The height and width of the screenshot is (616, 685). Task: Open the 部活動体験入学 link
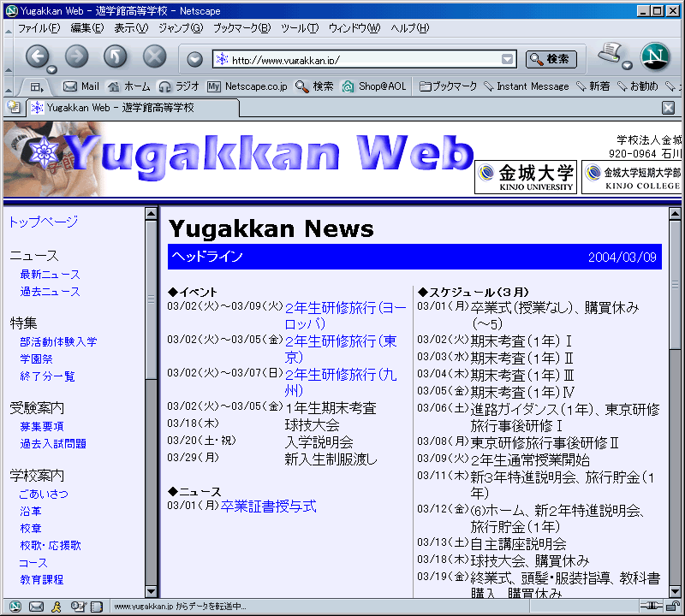coord(58,341)
